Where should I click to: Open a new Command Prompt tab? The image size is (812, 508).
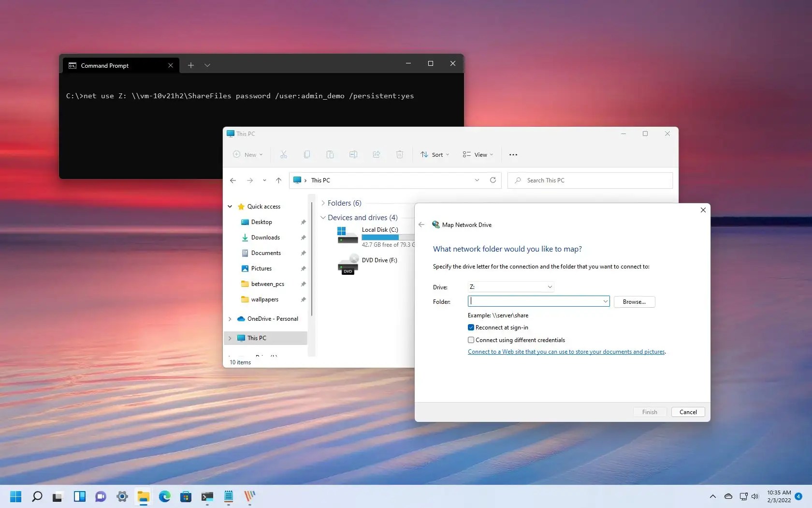[191, 65]
